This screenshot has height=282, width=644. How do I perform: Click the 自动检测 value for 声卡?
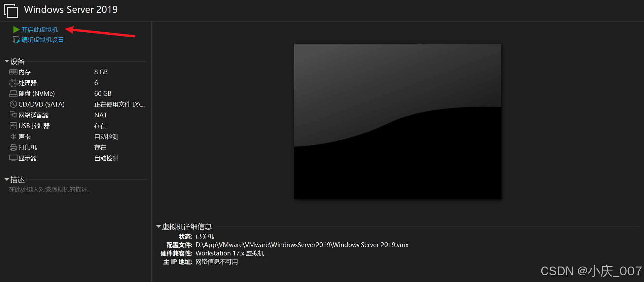pyautogui.click(x=106, y=136)
